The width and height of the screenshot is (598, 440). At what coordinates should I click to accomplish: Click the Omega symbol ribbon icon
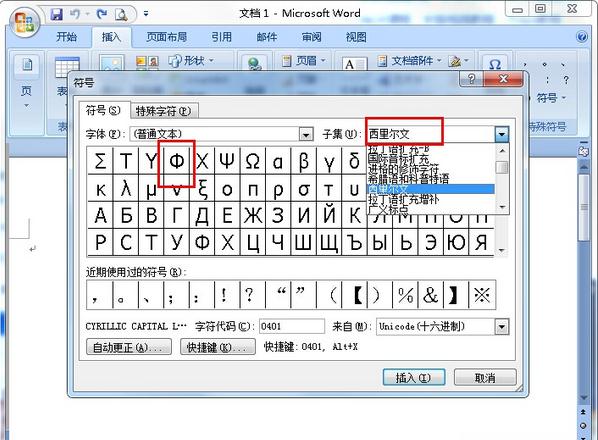click(x=495, y=64)
